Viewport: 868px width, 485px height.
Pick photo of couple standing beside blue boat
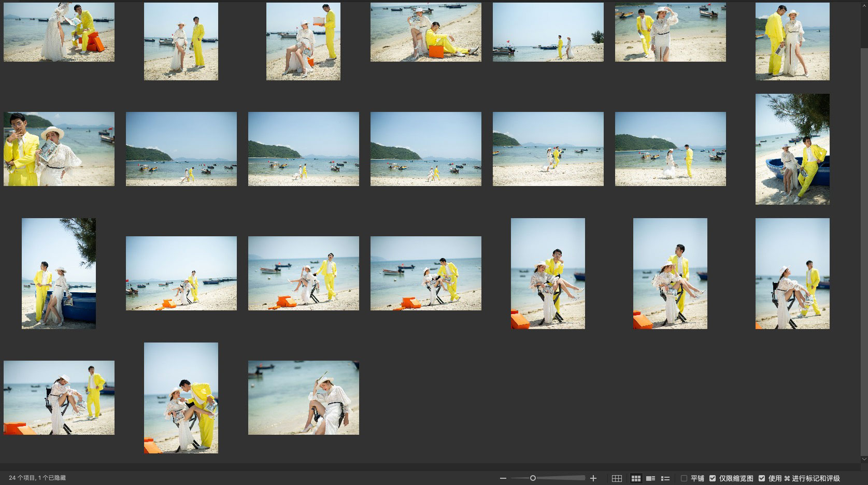59,273
